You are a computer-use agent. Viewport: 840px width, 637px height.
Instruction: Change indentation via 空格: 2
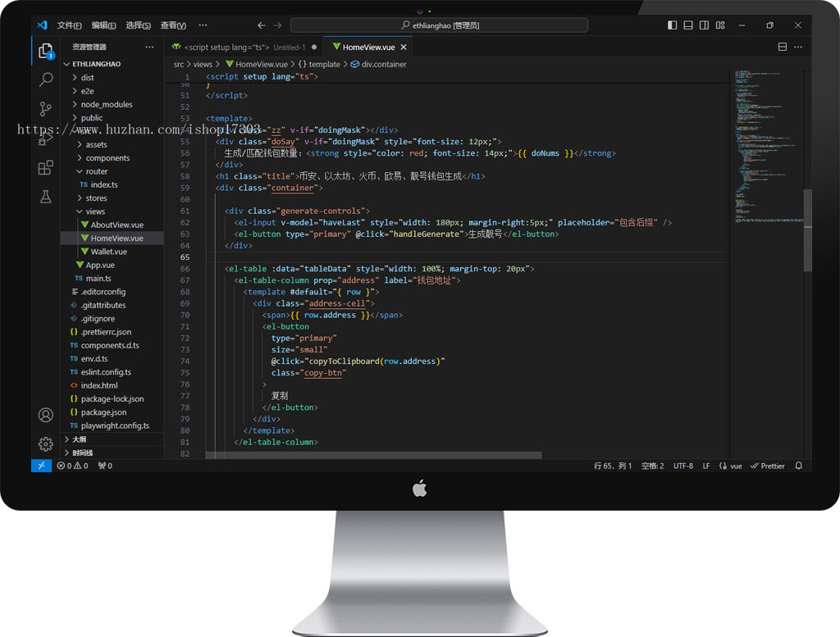(652, 466)
